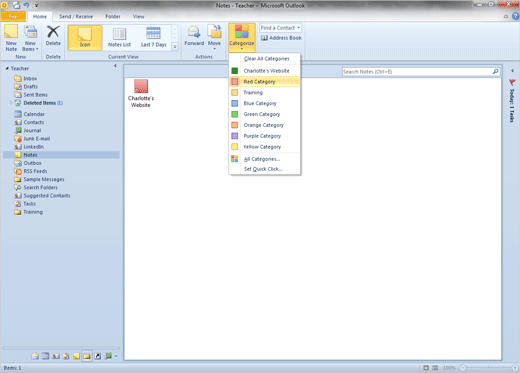Expand the Current View gallery
This screenshot has height=373, width=520.
coord(175,47)
